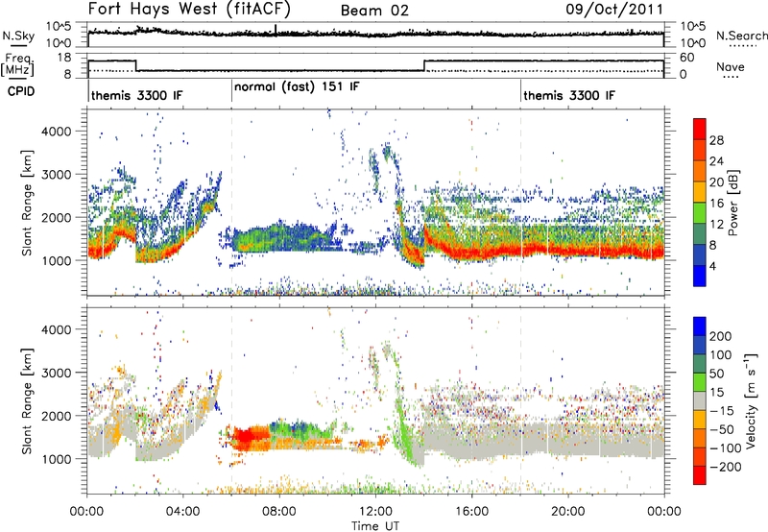Click the '16:00' time axis label
768x532 pixels.
pos(471,512)
